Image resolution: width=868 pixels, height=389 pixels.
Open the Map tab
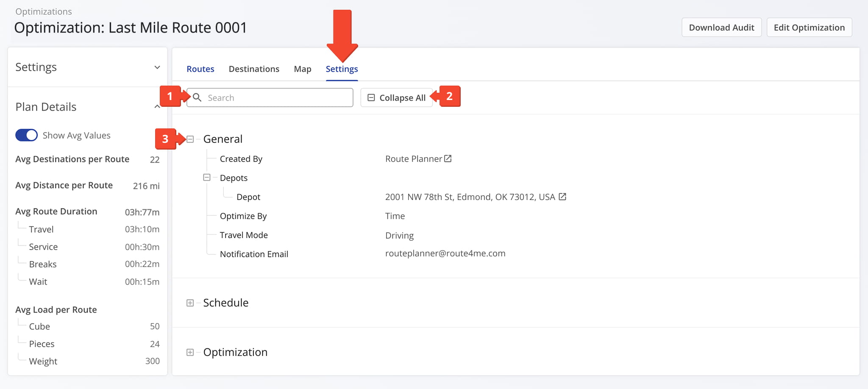click(303, 69)
